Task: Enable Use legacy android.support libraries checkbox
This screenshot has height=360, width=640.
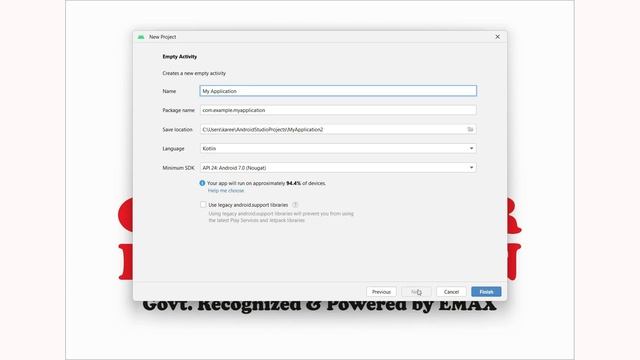Action: tap(203, 204)
